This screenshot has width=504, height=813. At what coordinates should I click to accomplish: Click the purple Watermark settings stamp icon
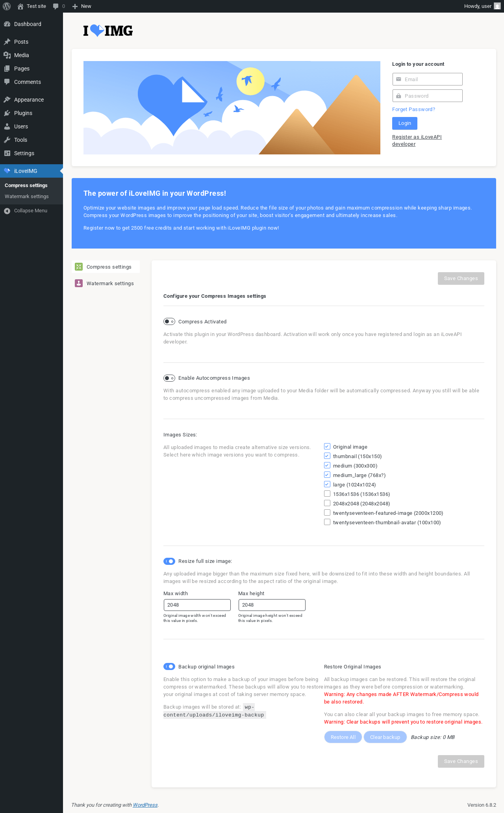[79, 284]
